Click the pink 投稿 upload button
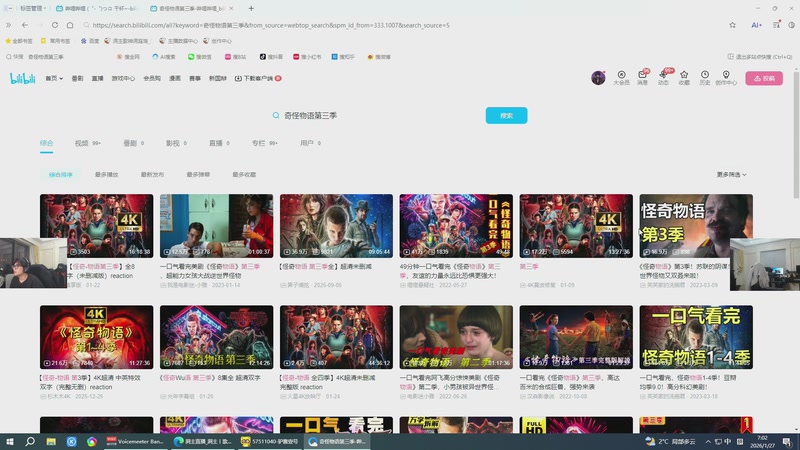Image resolution: width=800 pixels, height=450 pixels. click(764, 78)
